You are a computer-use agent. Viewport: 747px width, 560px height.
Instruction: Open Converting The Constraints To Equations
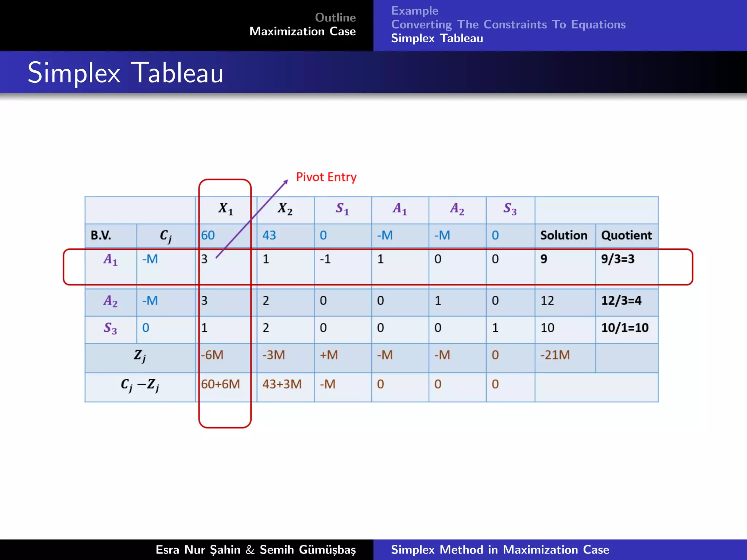pyautogui.click(x=508, y=24)
